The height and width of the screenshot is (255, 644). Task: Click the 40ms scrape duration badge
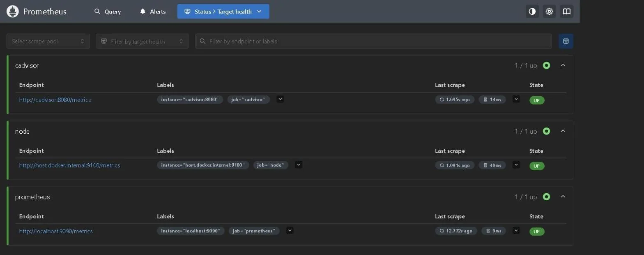click(x=492, y=165)
